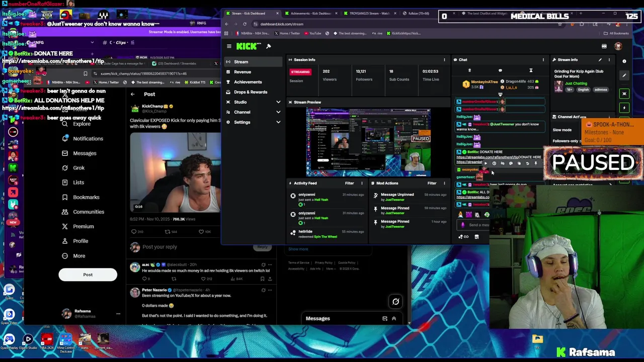Image resolution: width=644 pixels, height=362 pixels.
Task: Click the Stream Preview thumbnail
Action: tap(368, 142)
